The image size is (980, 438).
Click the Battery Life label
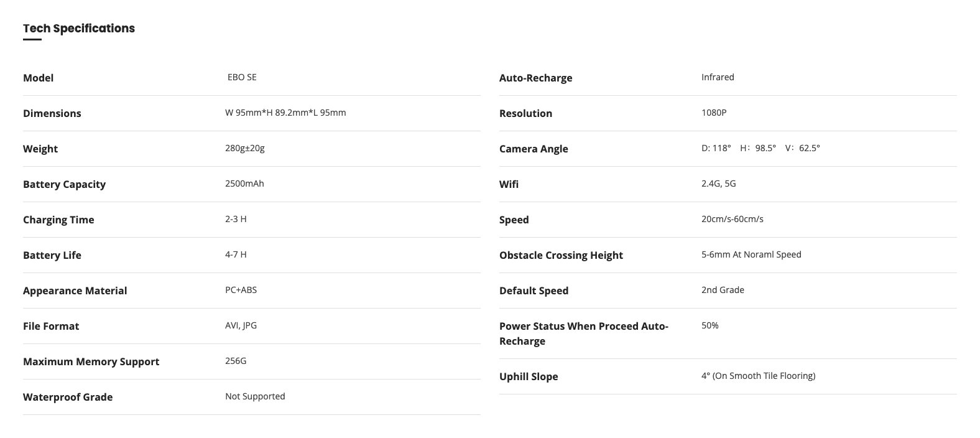[52, 255]
